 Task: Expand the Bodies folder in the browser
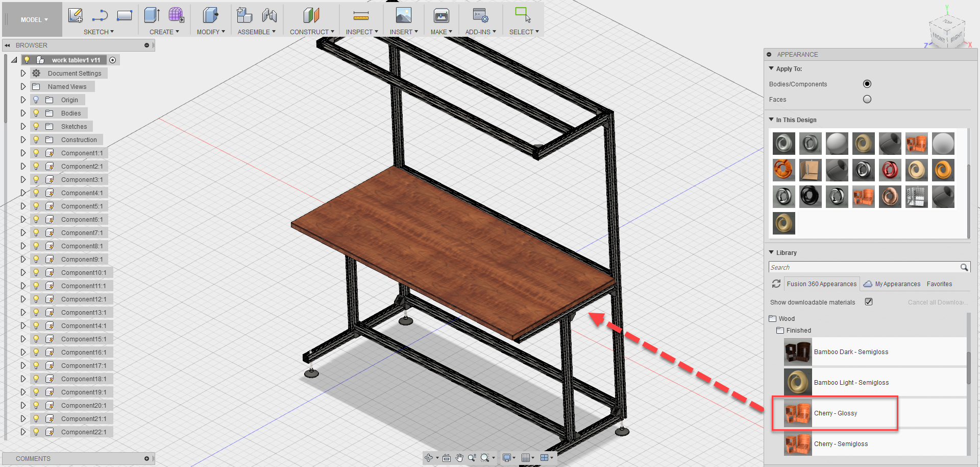[x=23, y=113]
